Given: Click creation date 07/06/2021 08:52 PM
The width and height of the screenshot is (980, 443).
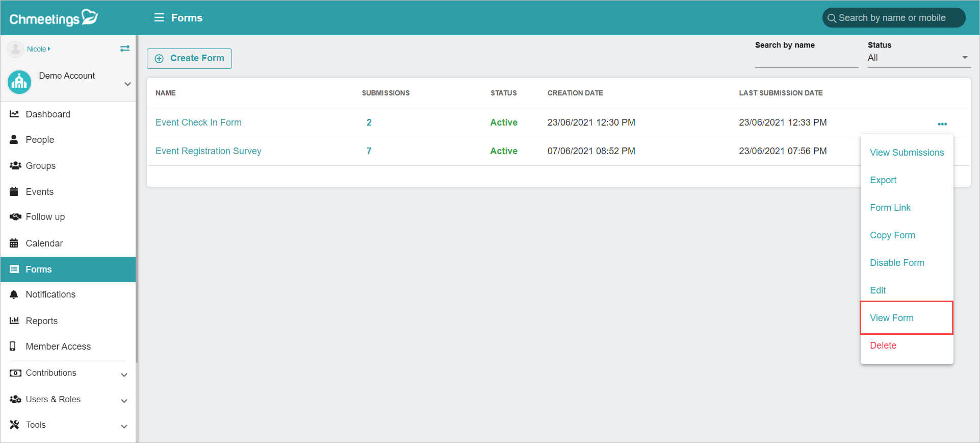Looking at the screenshot, I should click(x=591, y=151).
